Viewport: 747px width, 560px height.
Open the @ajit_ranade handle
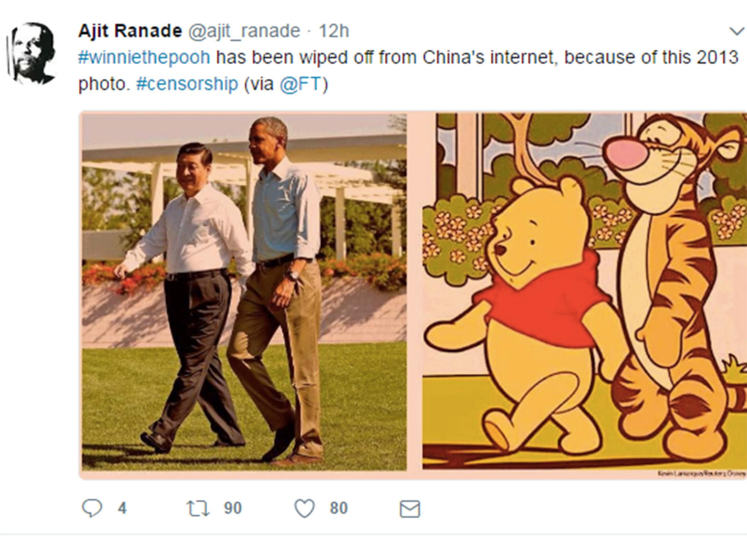point(244,31)
